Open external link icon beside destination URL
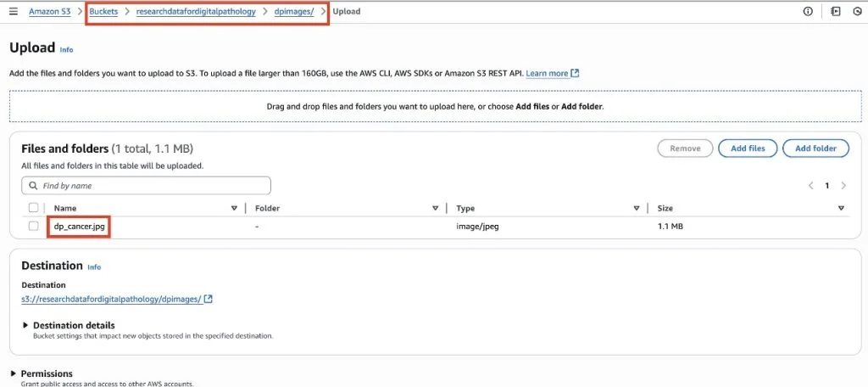This screenshot has height=387, width=868. click(209, 299)
